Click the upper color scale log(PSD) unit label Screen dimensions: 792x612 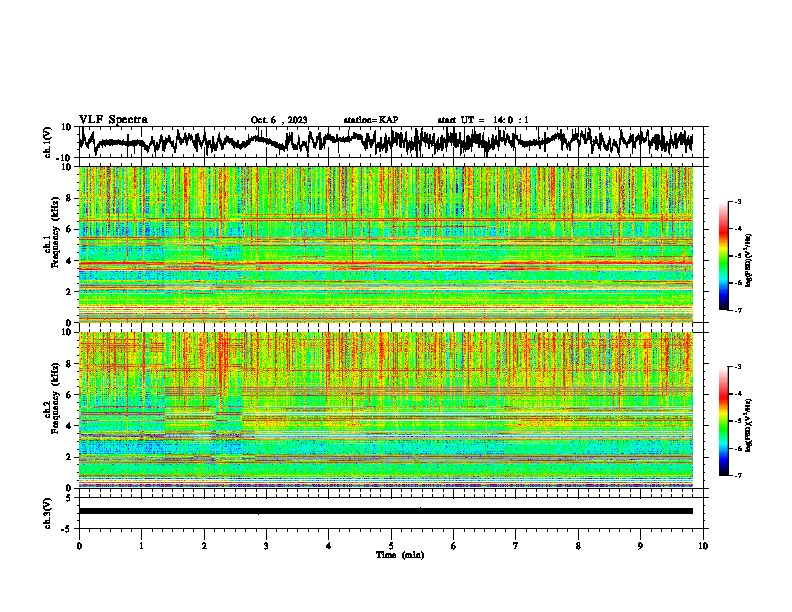[749, 261]
